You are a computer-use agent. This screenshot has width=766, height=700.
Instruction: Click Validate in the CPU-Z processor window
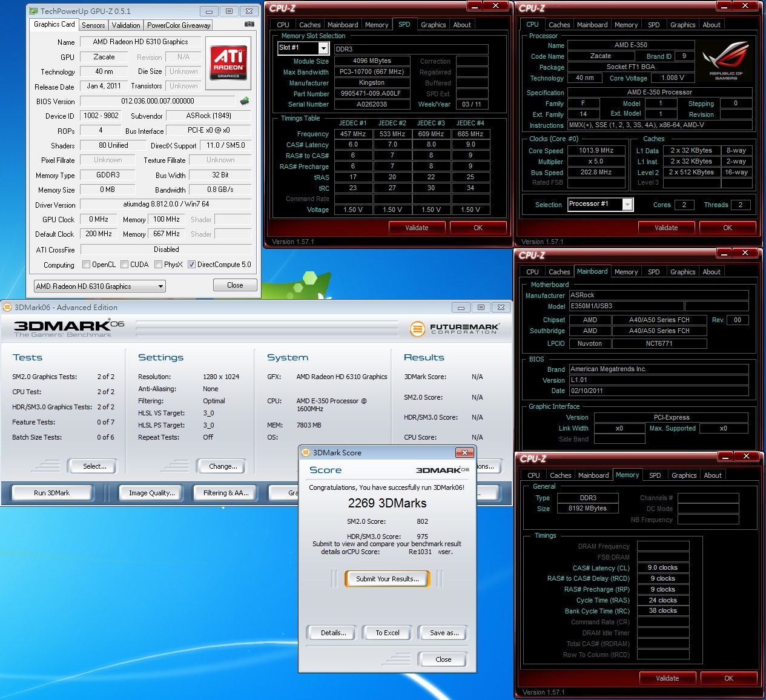click(x=666, y=228)
